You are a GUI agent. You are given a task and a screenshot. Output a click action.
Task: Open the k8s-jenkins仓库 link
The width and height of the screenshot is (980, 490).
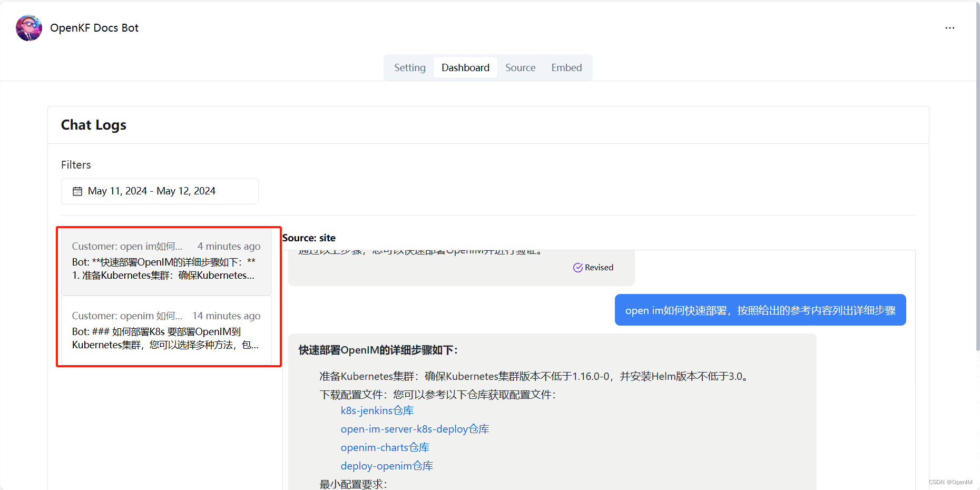click(x=377, y=410)
